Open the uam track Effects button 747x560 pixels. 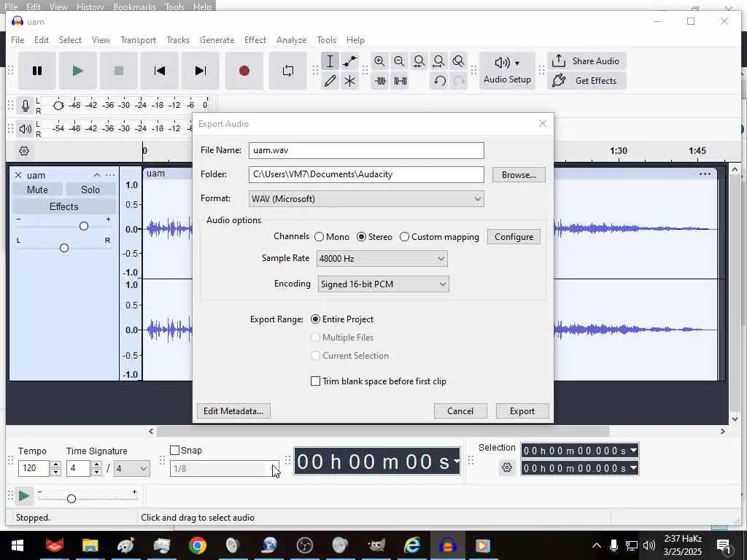click(64, 206)
